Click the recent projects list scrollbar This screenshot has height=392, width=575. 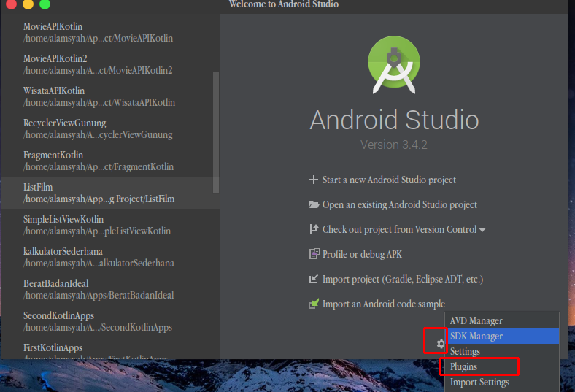point(216,132)
